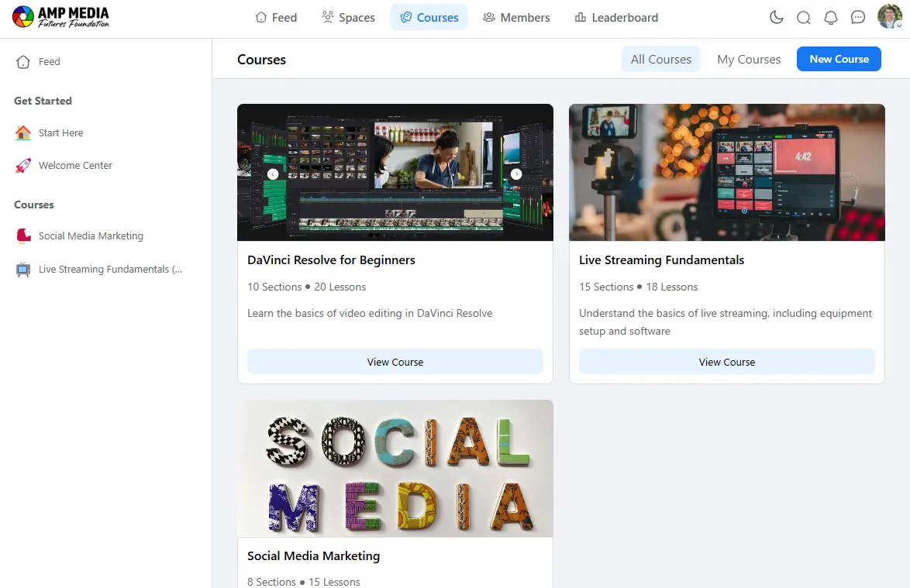Click the "Courses" heading in the left sidebar
Image resolution: width=910 pixels, height=588 pixels.
tap(33, 205)
